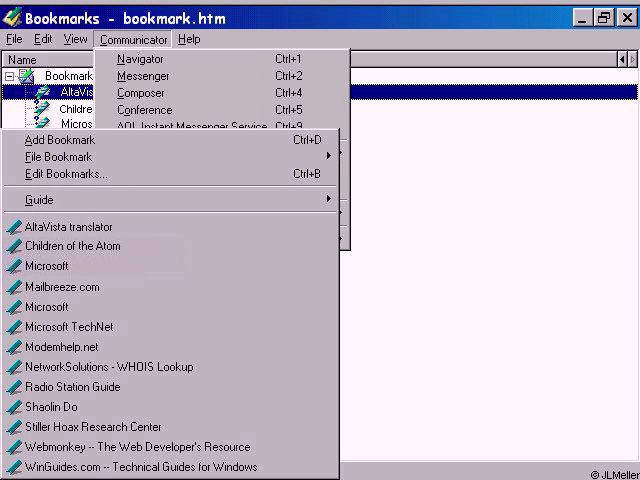This screenshot has width=640, height=480.
Task: Click the Radio Station Guide bookmark icon
Action: pos(14,387)
